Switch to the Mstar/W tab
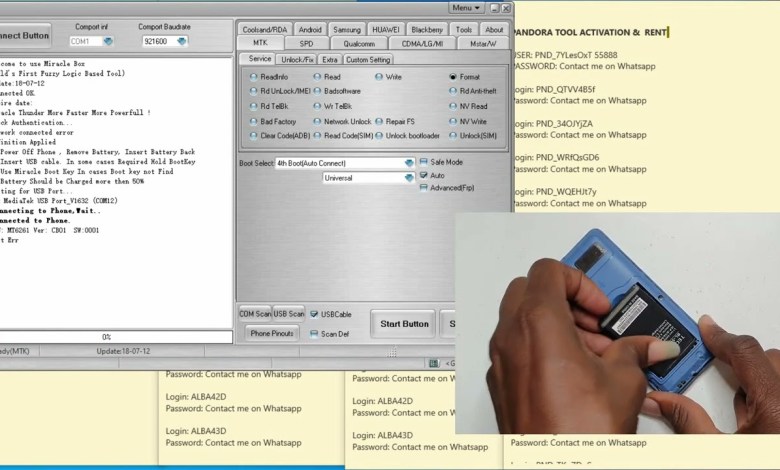 483,43
